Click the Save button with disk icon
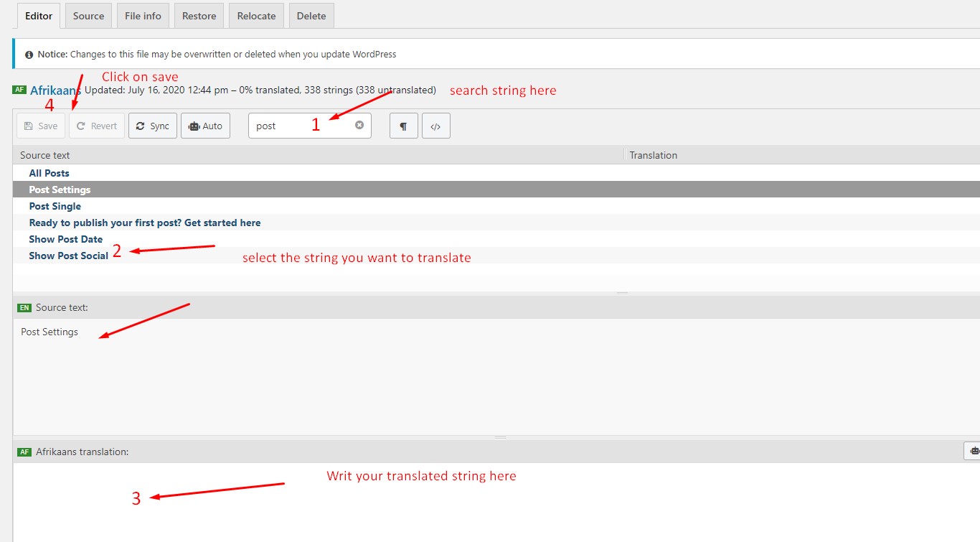 [41, 126]
